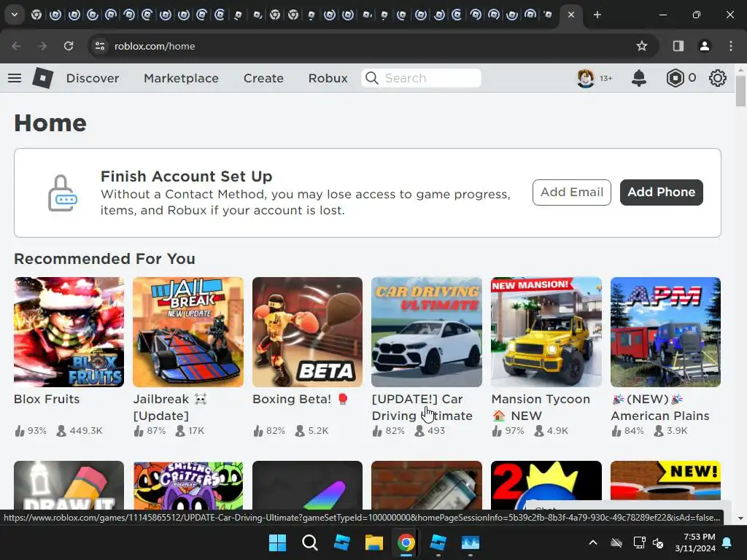Focus the Roblox Search field
747x560 pixels.
pyautogui.click(x=421, y=78)
